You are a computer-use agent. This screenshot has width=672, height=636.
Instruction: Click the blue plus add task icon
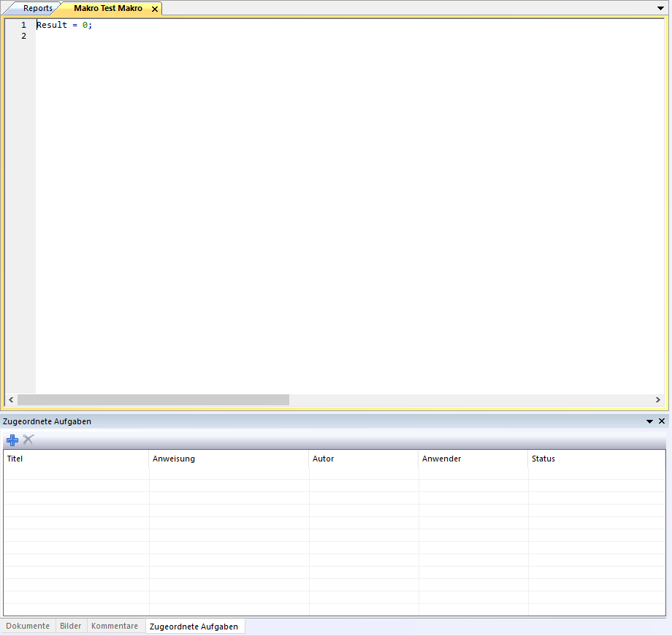click(12, 440)
